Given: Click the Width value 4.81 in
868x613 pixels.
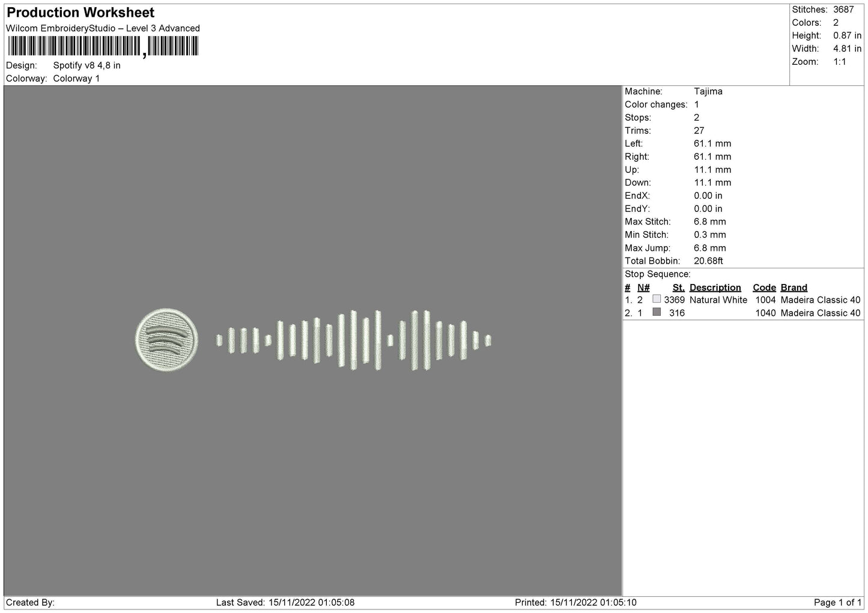Looking at the screenshot, I should 847,49.
